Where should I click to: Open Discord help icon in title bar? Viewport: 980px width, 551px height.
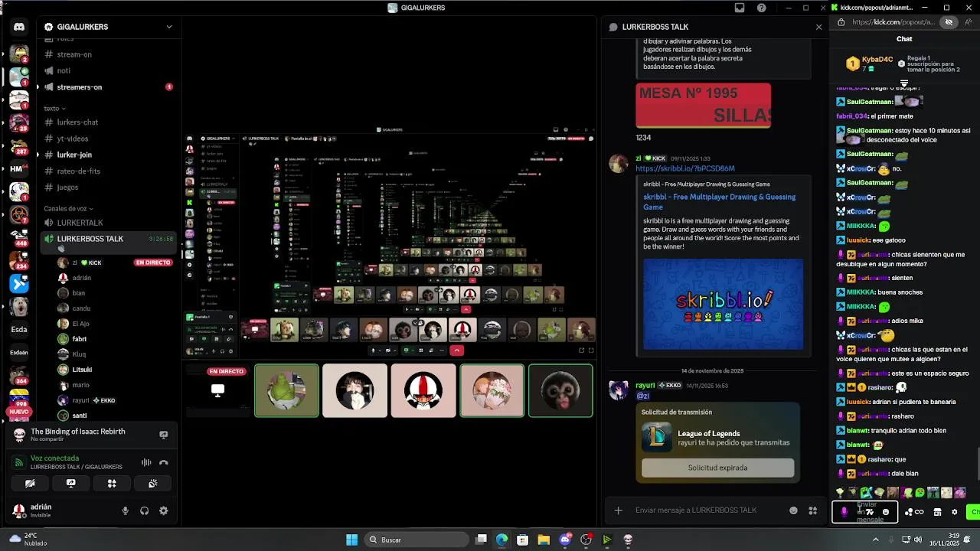(x=761, y=8)
